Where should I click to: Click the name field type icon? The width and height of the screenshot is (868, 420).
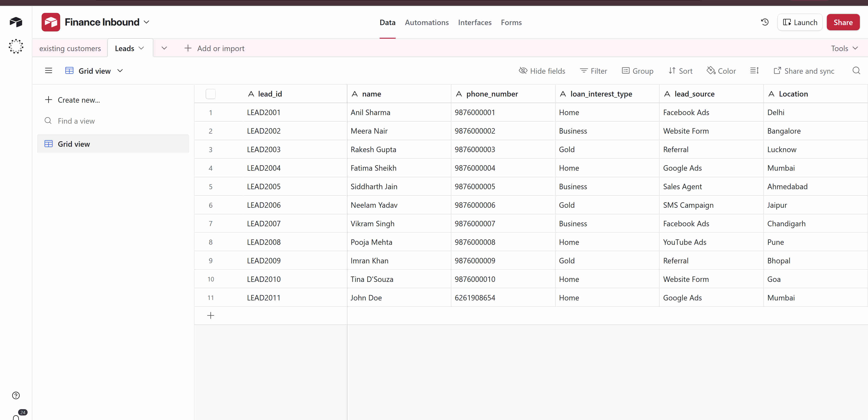pyautogui.click(x=355, y=94)
